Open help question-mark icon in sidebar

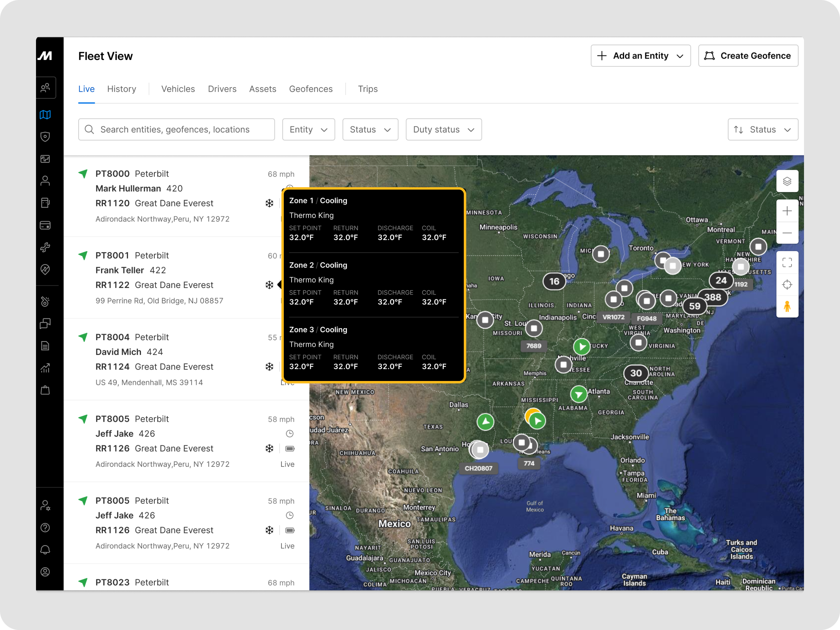[45, 527]
